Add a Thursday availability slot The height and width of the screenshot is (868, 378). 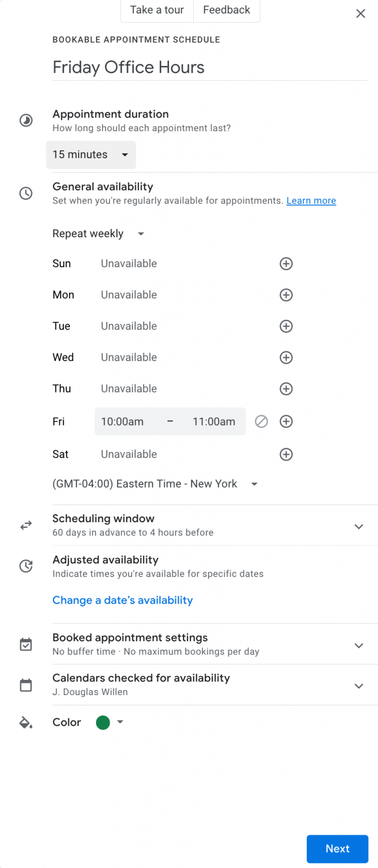(x=286, y=388)
